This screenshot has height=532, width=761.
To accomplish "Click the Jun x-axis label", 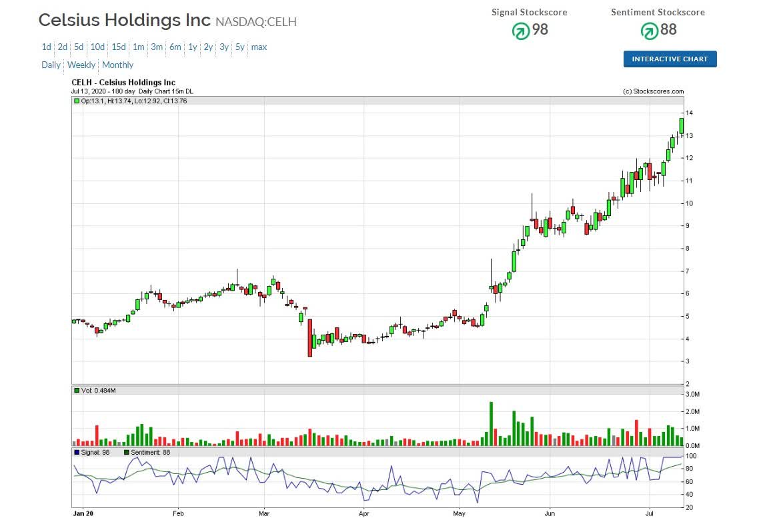I will coord(550,513).
